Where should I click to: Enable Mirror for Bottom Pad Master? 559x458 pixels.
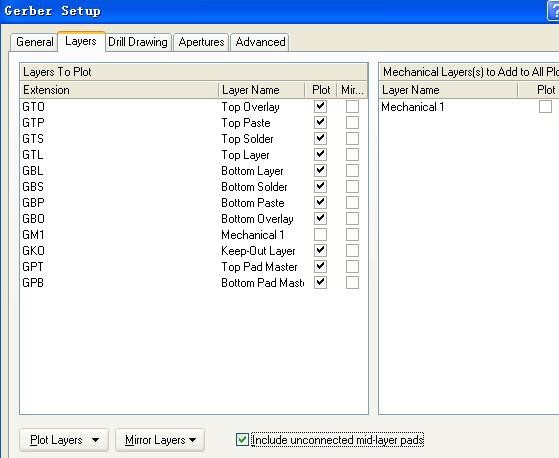(x=352, y=283)
